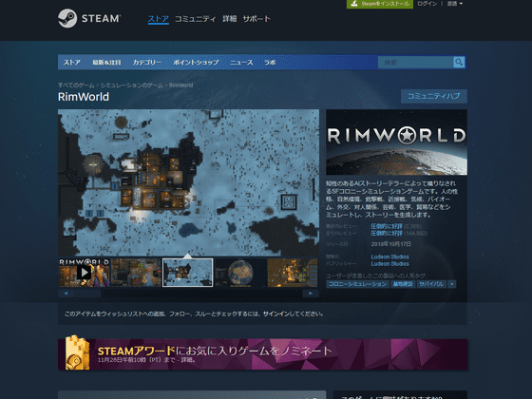532x399 pixels.
Task: Click the plus button to show more tags
Action: point(452,284)
